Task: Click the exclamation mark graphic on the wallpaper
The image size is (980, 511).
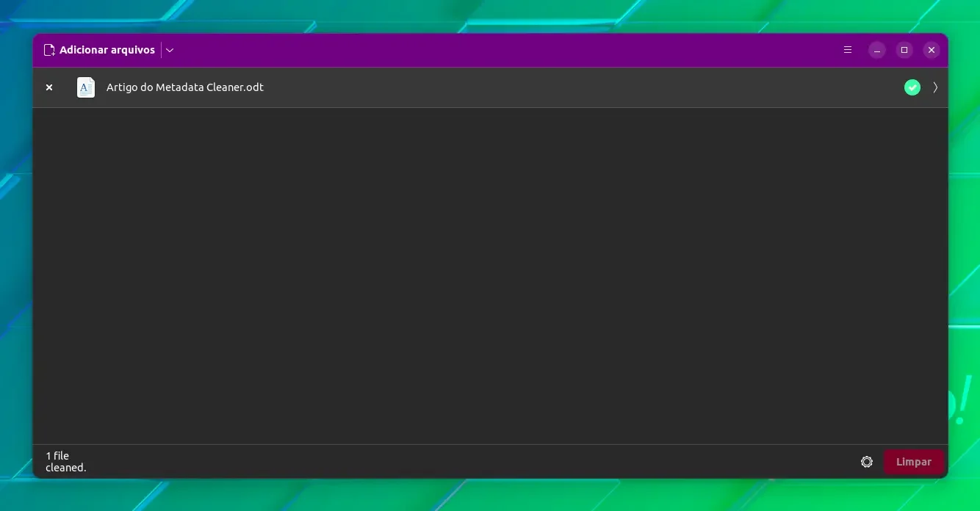Action: click(962, 400)
